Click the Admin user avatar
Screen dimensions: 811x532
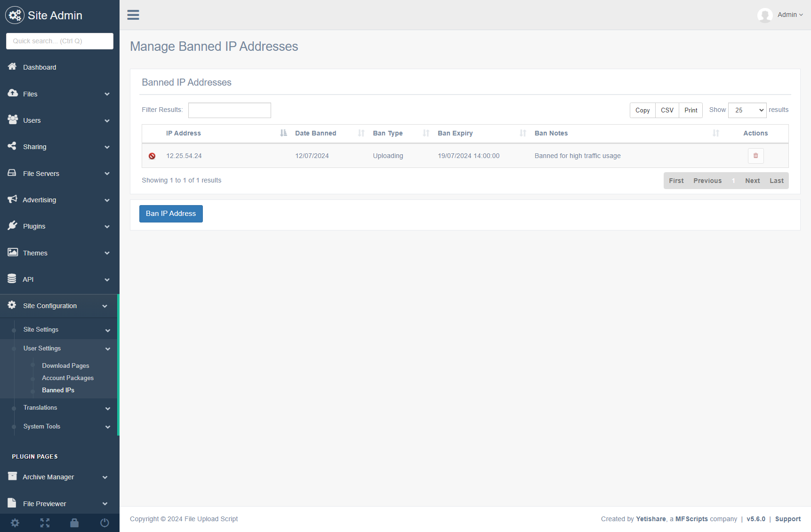click(x=765, y=15)
